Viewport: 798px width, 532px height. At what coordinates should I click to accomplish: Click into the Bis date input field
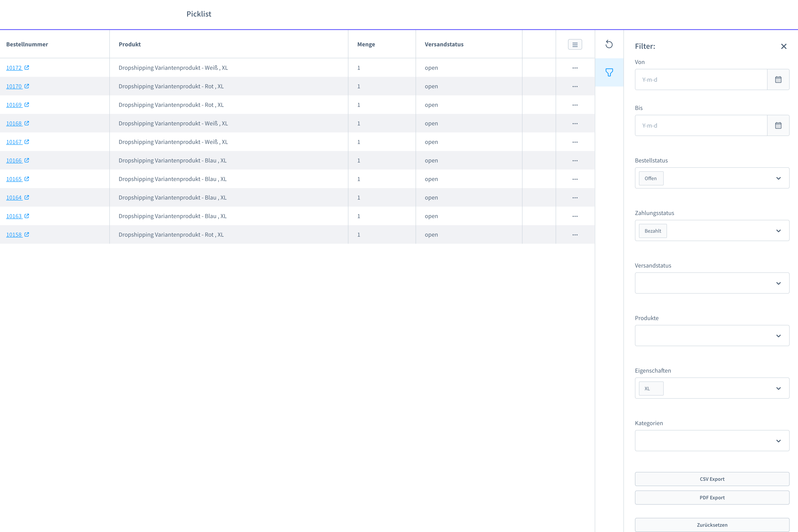[701, 126]
